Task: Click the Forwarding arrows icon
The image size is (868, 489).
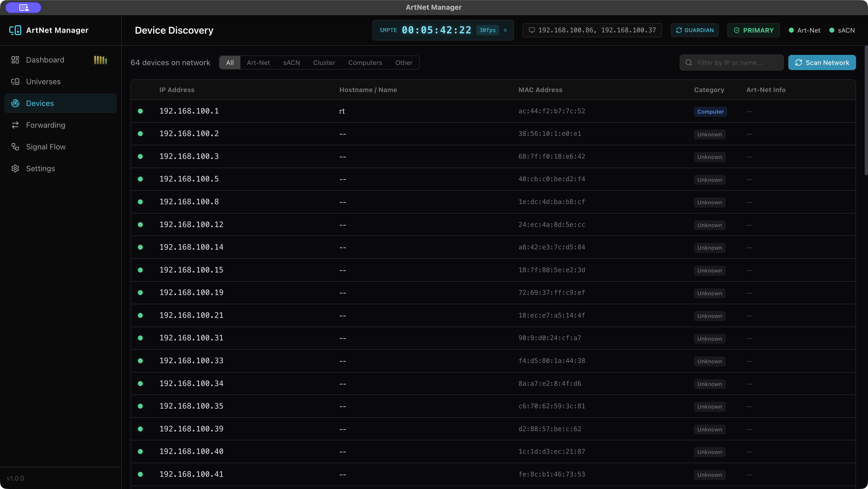Action: 15,125
